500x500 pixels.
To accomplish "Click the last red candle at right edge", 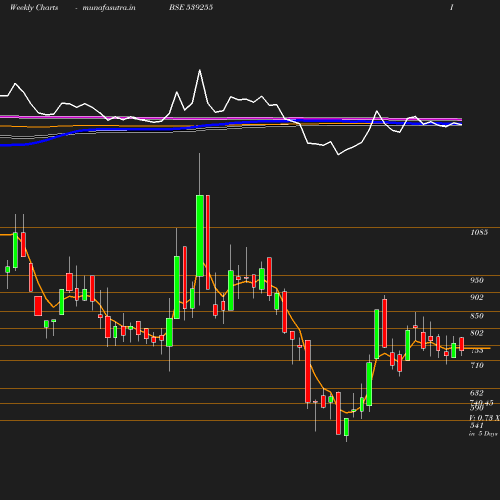I will coord(462,344).
